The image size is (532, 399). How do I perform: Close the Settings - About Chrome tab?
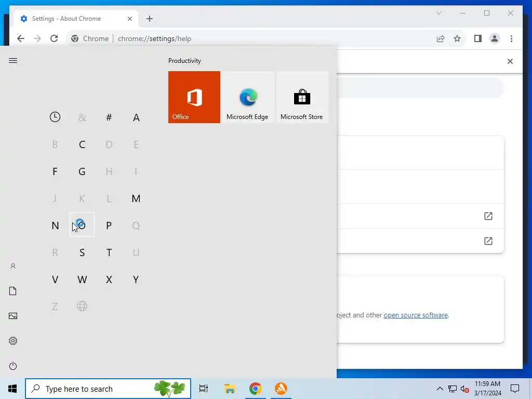pos(129,19)
